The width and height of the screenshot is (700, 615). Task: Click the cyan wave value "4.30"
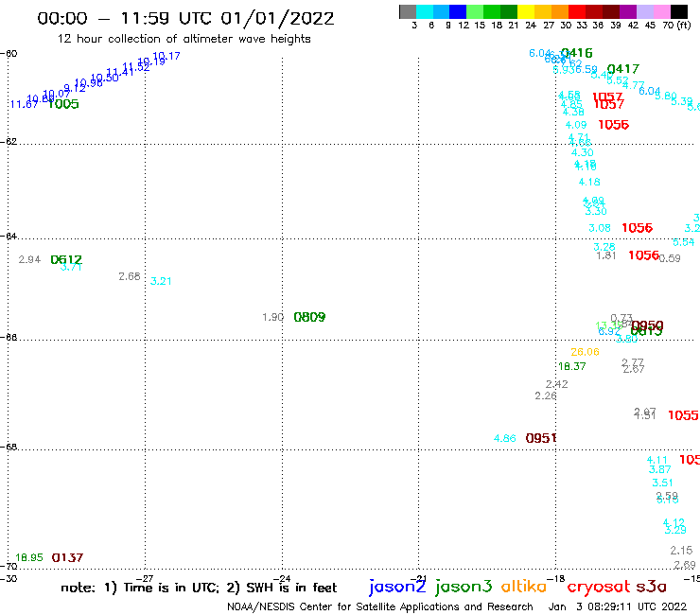coord(582,152)
